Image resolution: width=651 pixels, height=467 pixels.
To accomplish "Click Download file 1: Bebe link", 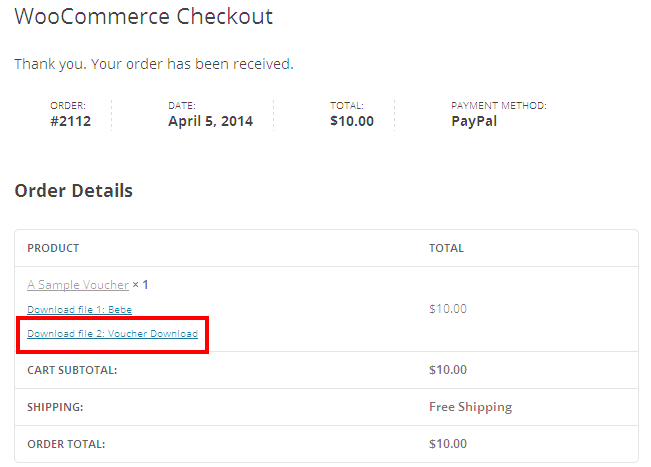I will [x=79, y=310].
